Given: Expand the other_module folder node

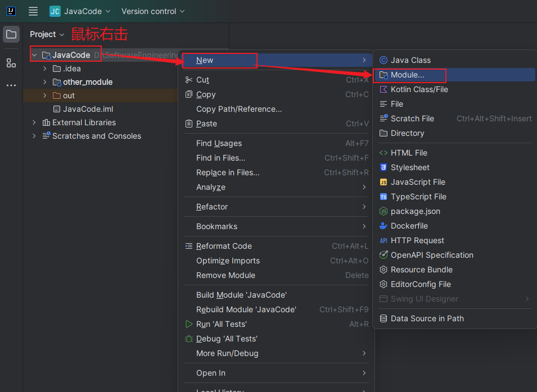Looking at the screenshot, I should [45, 82].
